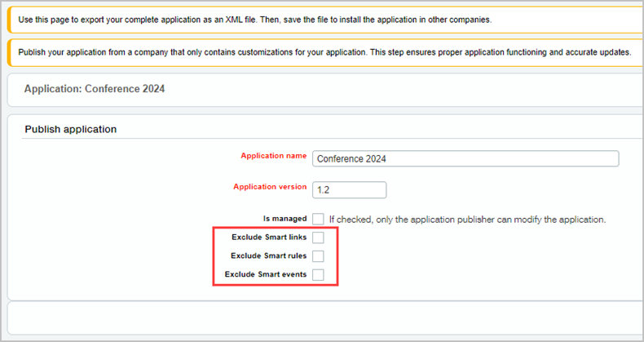Check the Exclude Smart links checkbox

pyautogui.click(x=318, y=238)
